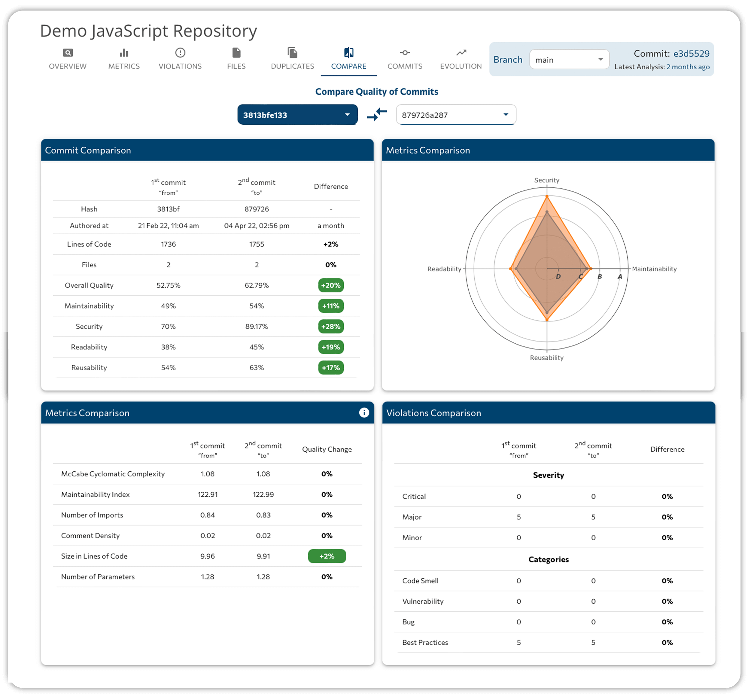Click the Security axis label on radar chart
The height and width of the screenshot is (700, 751).
point(547,180)
